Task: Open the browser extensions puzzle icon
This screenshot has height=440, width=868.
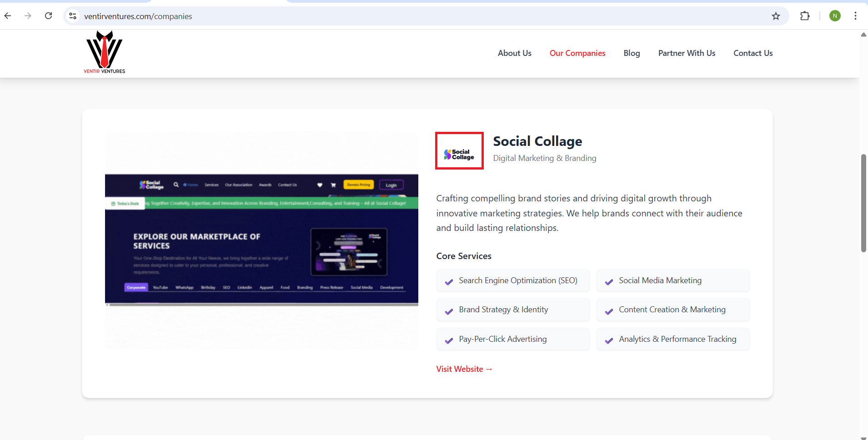Action: coord(804,16)
